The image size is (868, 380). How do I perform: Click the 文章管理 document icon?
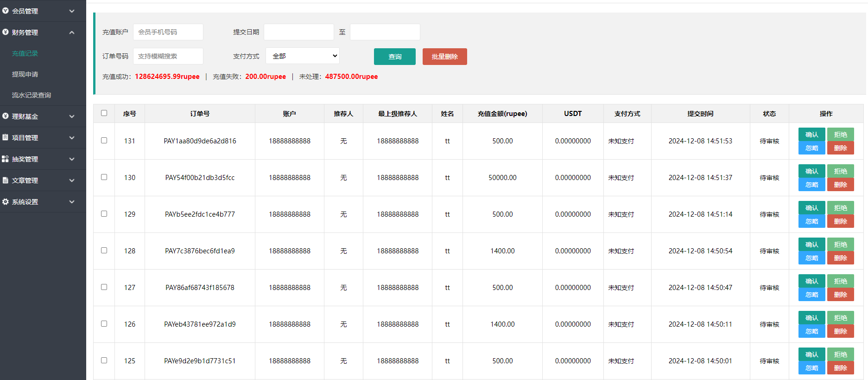coord(6,180)
